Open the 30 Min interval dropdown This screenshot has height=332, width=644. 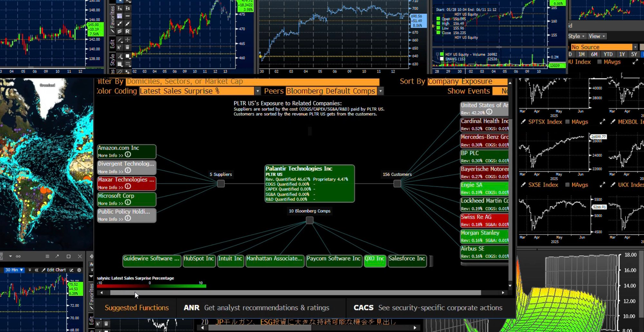[14, 270]
